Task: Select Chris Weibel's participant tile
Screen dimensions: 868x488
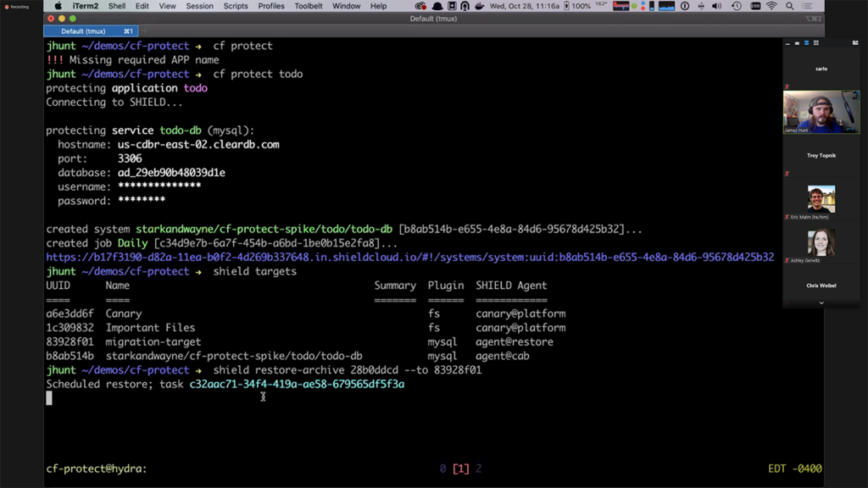Action: pyautogui.click(x=821, y=286)
